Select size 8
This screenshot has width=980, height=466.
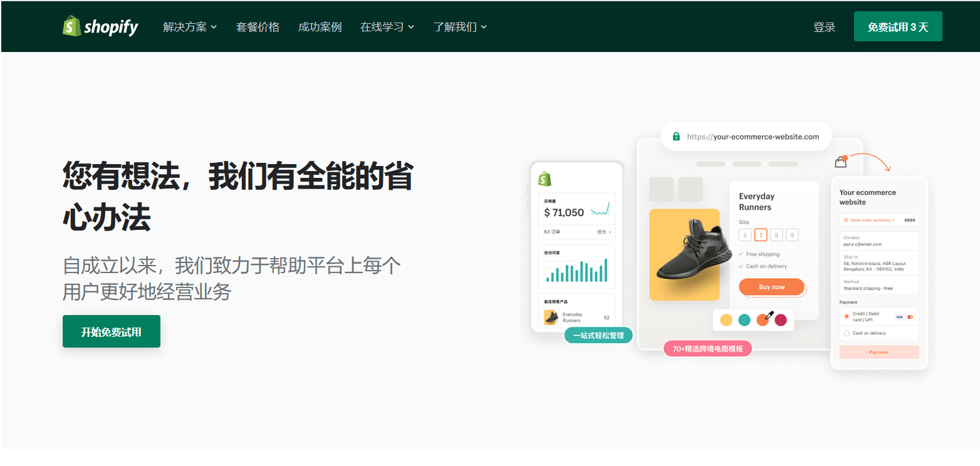coord(776,235)
